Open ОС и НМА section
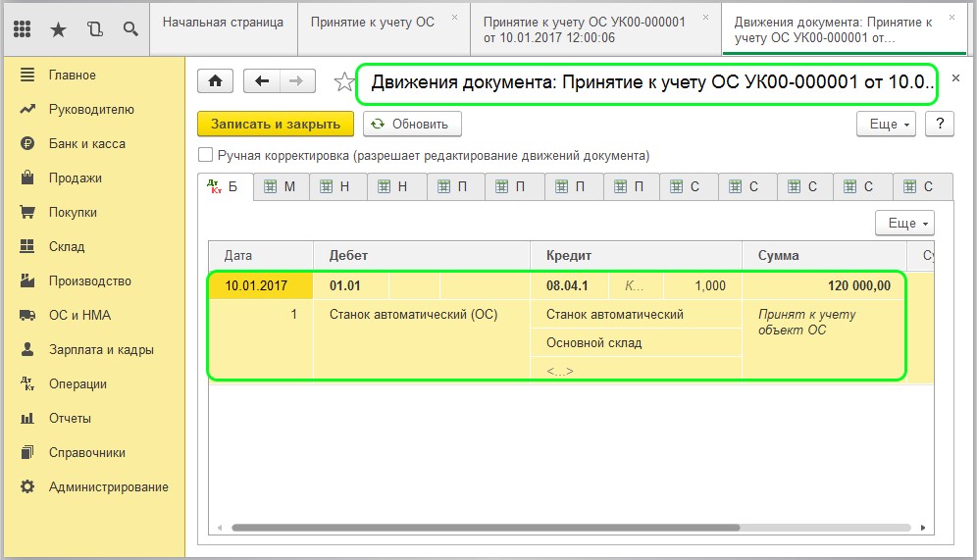The width and height of the screenshot is (977, 560). click(x=79, y=315)
